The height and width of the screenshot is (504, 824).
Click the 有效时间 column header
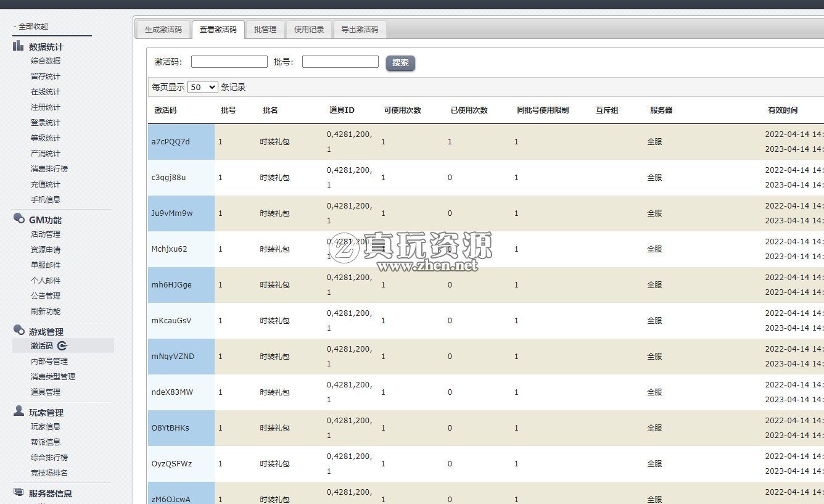[x=783, y=110]
